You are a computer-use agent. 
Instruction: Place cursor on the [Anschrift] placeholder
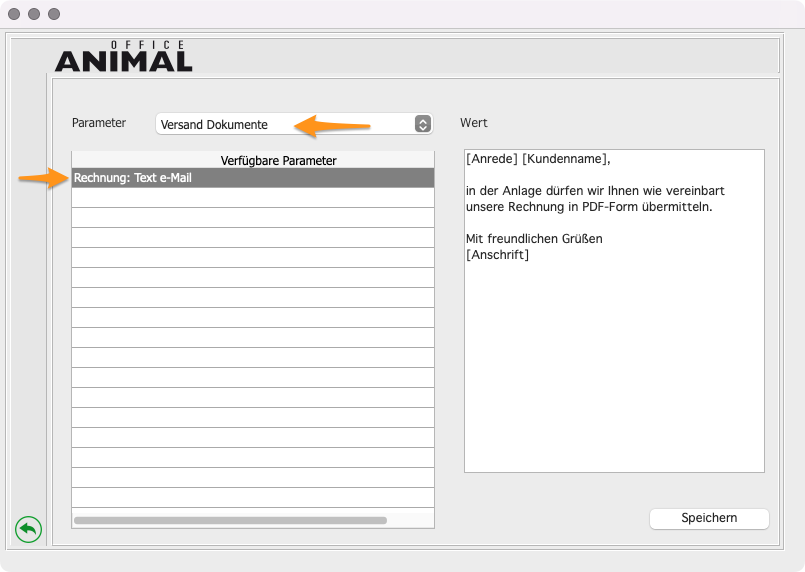click(x=497, y=255)
